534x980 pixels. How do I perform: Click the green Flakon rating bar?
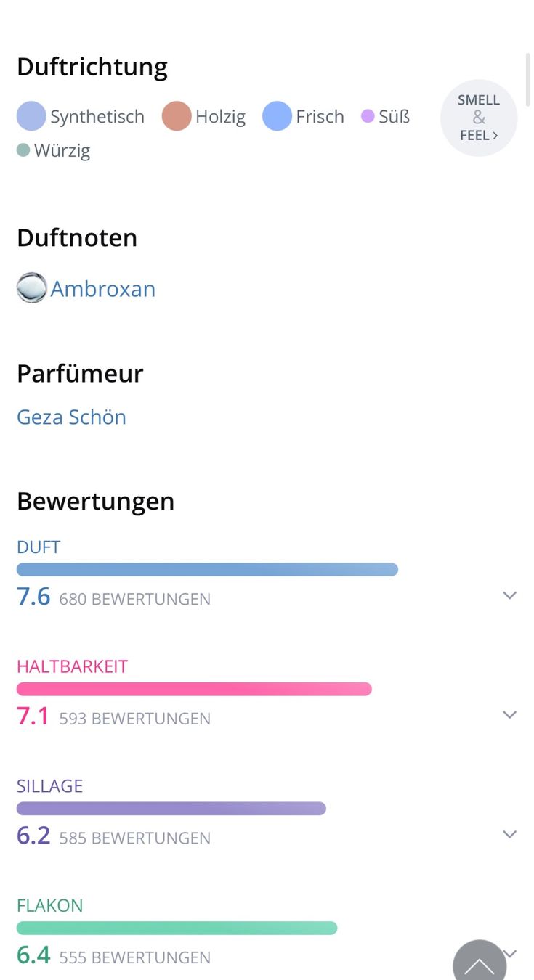point(177,928)
